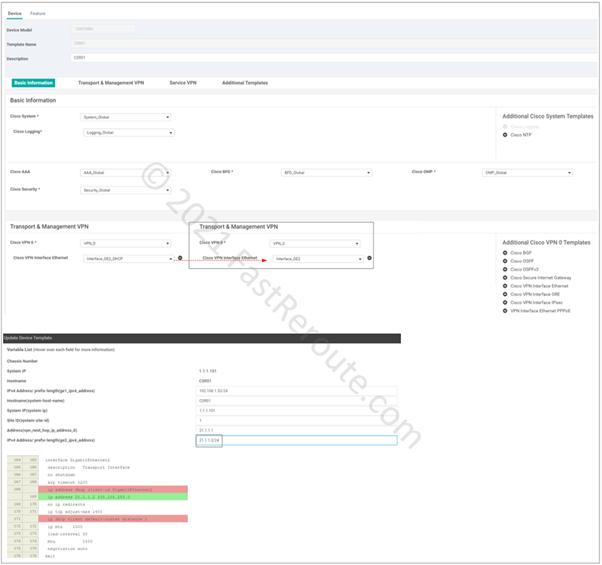Screen dimensions: 602x565
Task: Open the Cisco System dropdown showing System_Global
Action: pyautogui.click(x=126, y=117)
